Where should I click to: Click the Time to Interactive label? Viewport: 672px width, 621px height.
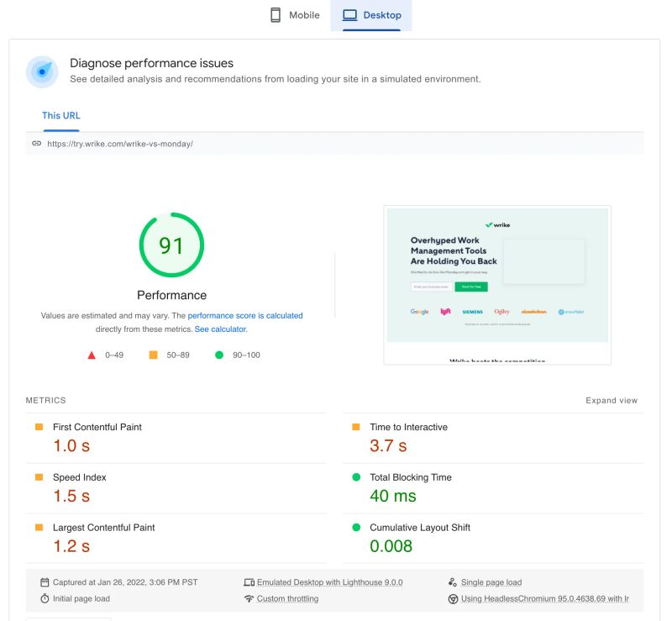tap(408, 427)
